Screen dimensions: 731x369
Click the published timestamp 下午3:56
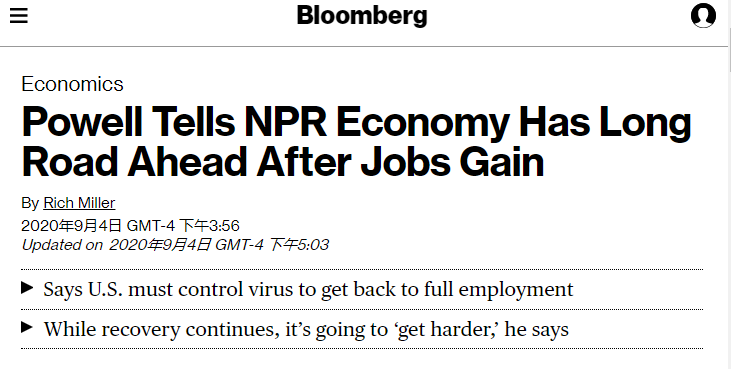[x=209, y=226]
